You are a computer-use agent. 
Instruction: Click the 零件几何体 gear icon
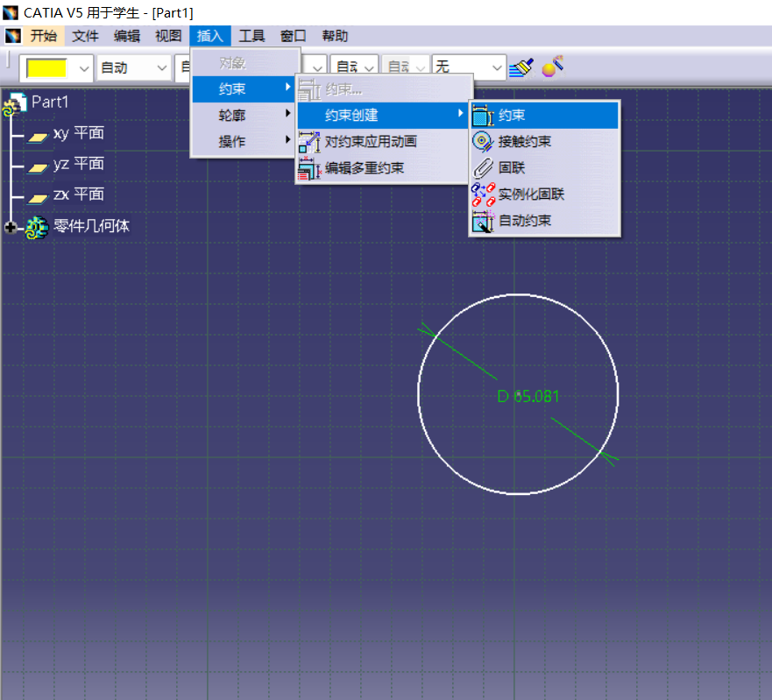[x=37, y=228]
